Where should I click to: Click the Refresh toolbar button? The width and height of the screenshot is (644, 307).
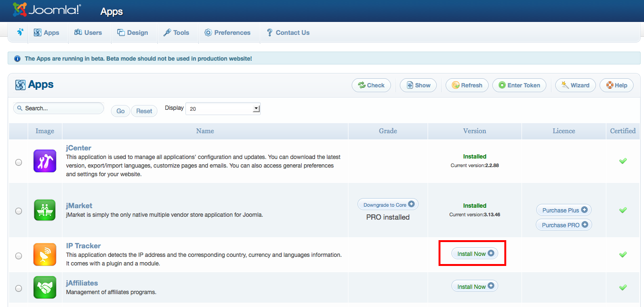(467, 85)
